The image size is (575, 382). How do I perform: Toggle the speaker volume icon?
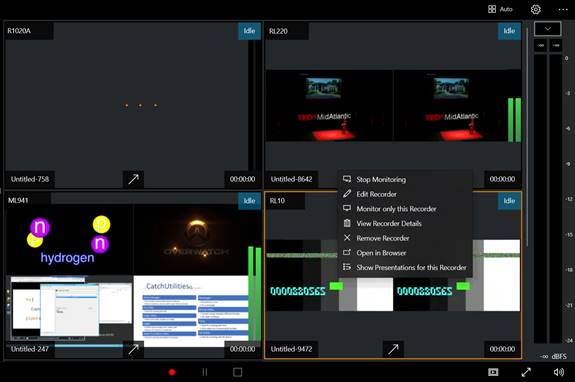click(558, 372)
